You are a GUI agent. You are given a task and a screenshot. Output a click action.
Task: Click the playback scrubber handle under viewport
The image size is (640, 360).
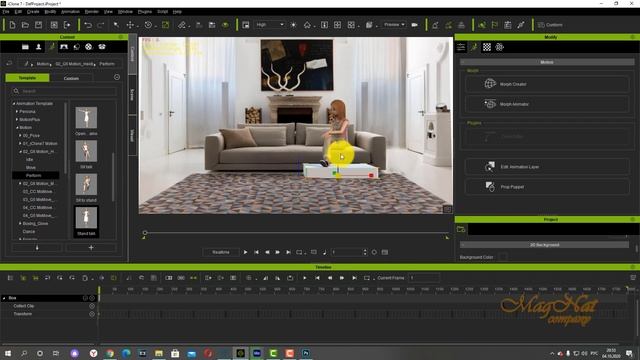tap(145, 233)
